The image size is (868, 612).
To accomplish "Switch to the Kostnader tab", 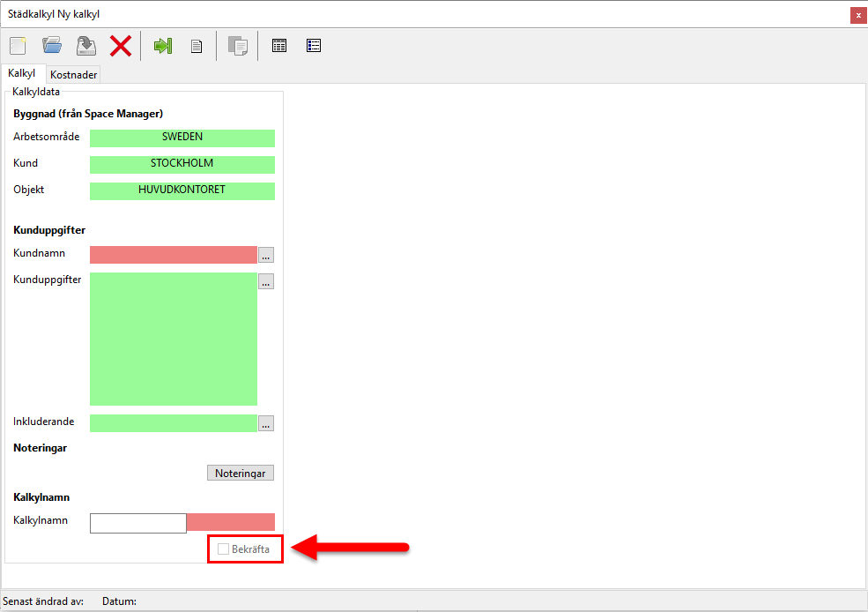I will [x=73, y=75].
